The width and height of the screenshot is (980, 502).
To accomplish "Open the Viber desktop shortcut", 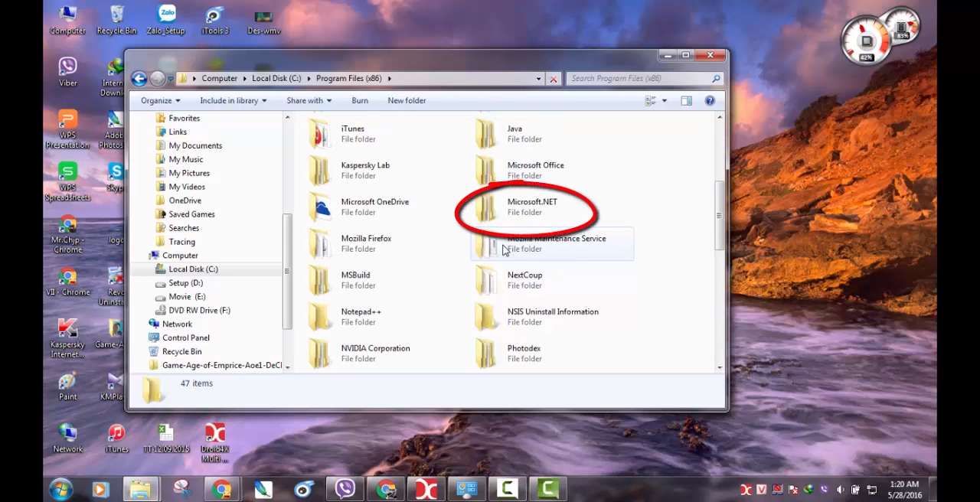I will [x=67, y=73].
